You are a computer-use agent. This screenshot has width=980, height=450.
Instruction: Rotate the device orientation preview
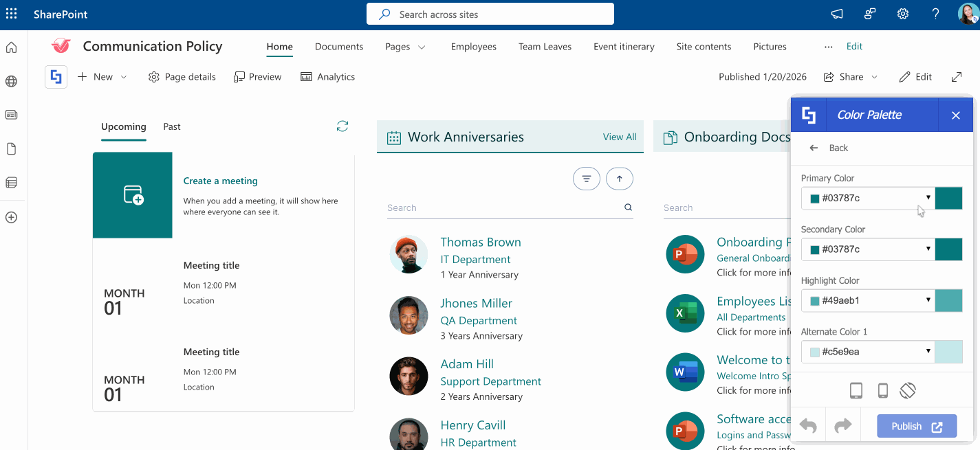908,390
